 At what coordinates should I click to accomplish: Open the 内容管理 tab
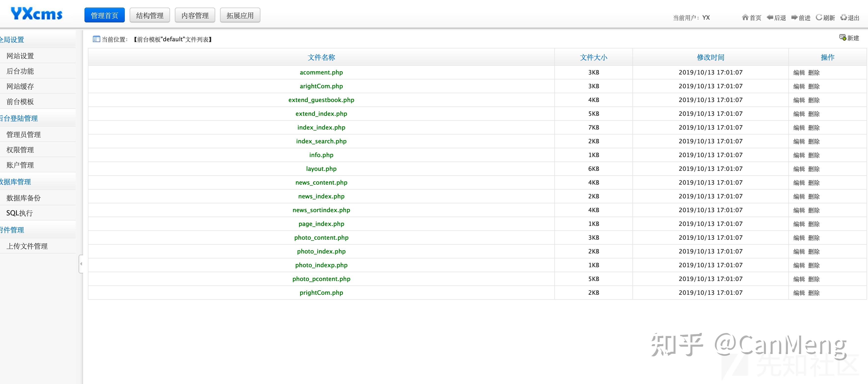pyautogui.click(x=195, y=15)
